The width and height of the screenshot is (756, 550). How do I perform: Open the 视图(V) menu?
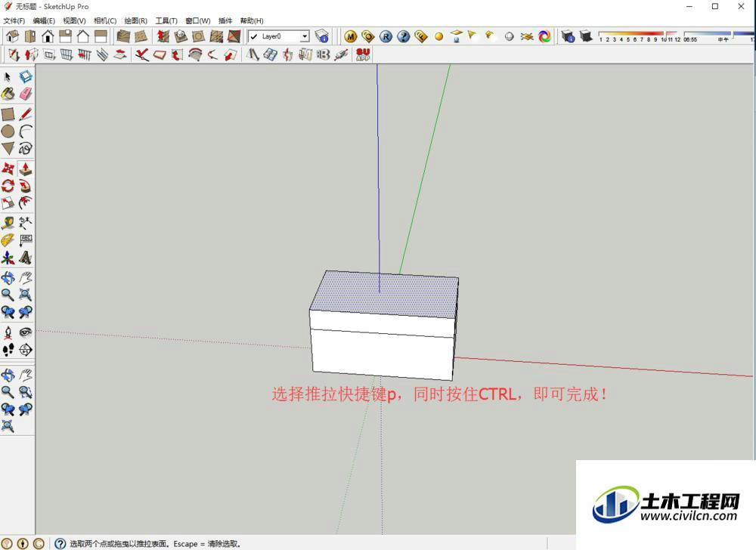[74, 20]
